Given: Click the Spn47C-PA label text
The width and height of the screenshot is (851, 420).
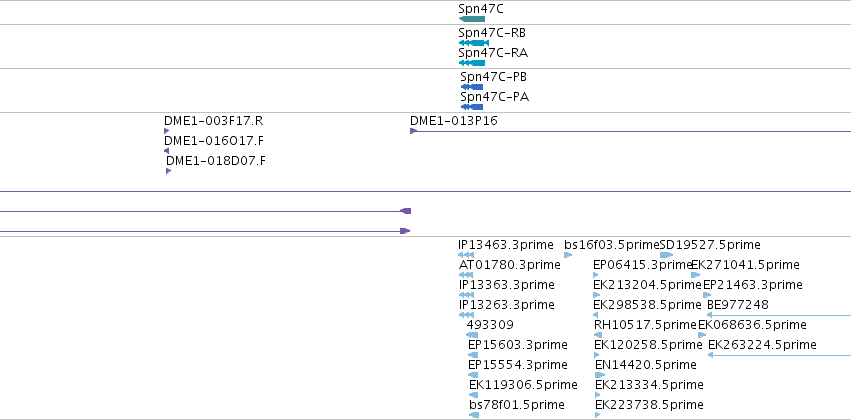Looking at the screenshot, I should point(495,97).
